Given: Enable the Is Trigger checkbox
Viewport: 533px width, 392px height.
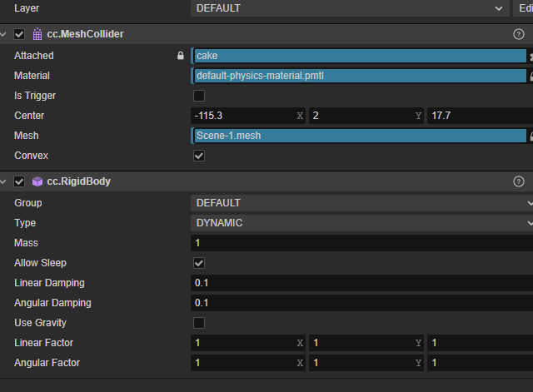Looking at the screenshot, I should pyautogui.click(x=199, y=96).
